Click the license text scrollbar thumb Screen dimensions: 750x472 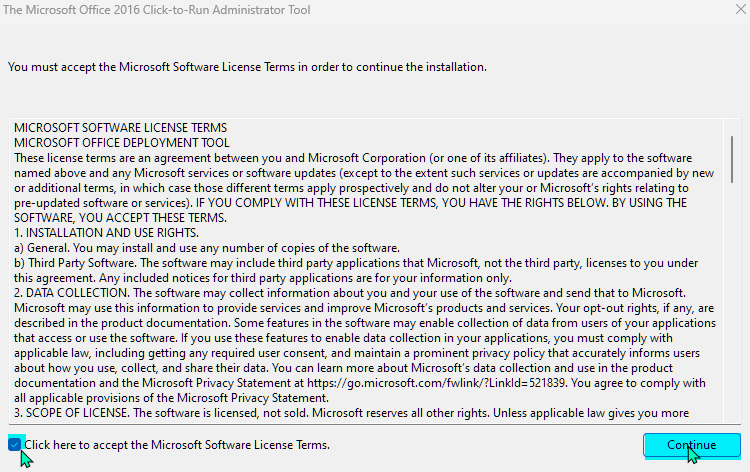(732, 159)
